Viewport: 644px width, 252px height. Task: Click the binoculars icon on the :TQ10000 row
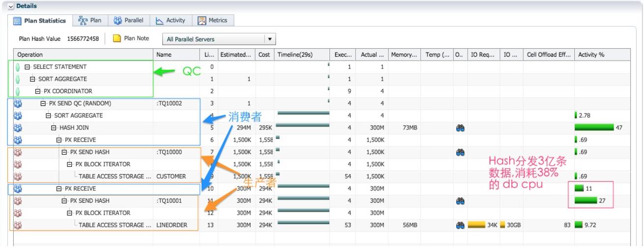coord(460,152)
